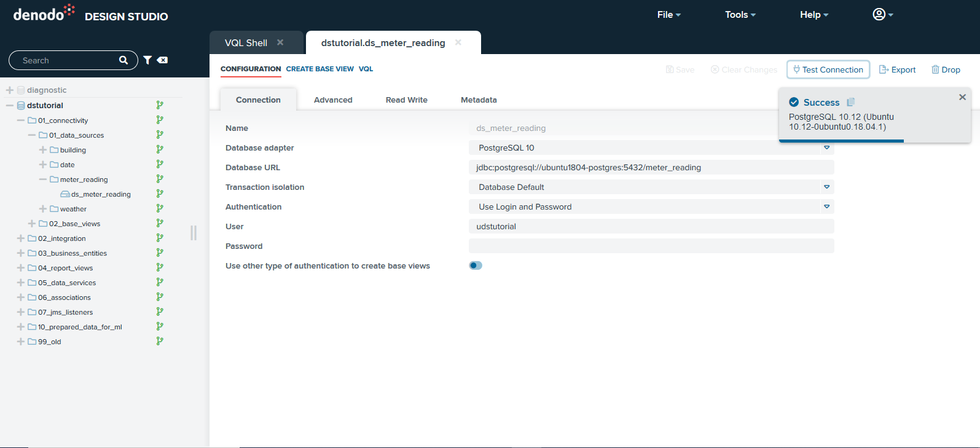
Task: Click the denodo logo
Action: coord(44,13)
